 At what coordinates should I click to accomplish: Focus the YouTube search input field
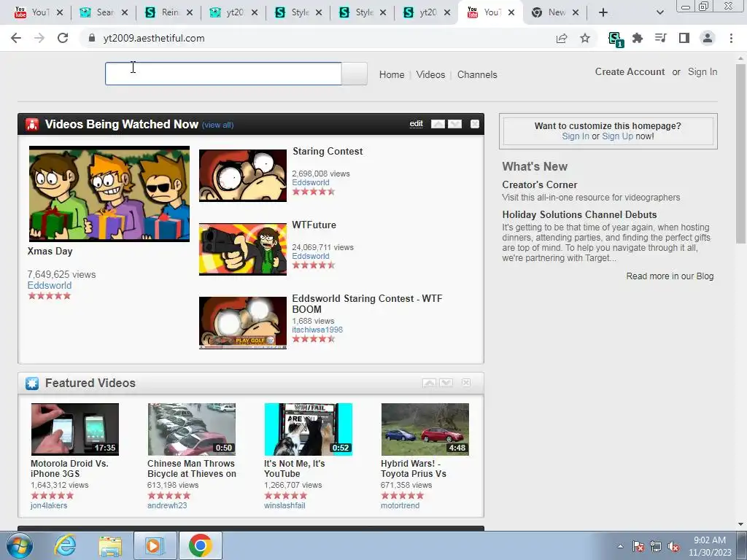pyautogui.click(x=223, y=74)
